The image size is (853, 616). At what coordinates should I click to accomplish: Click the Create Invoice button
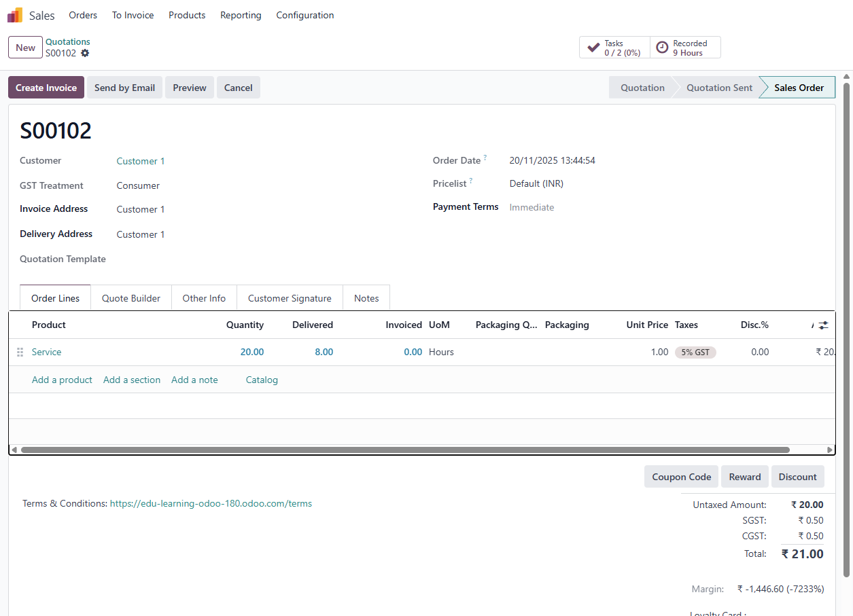click(x=46, y=88)
